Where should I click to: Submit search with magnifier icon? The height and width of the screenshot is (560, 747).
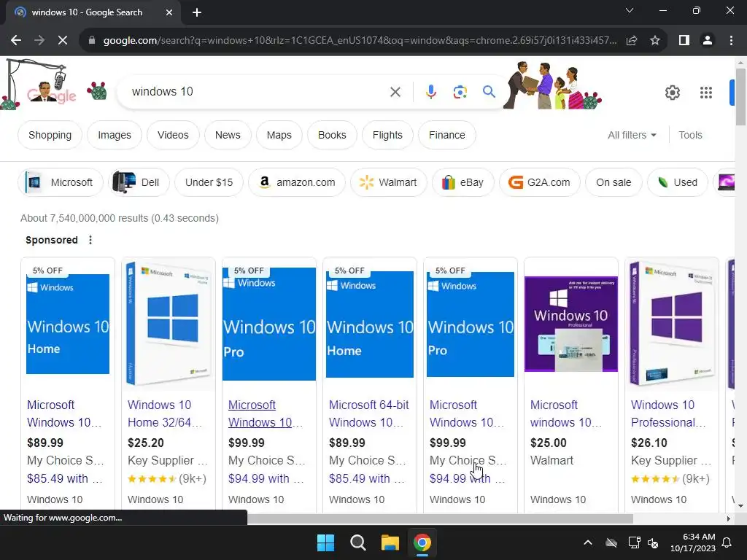point(489,91)
